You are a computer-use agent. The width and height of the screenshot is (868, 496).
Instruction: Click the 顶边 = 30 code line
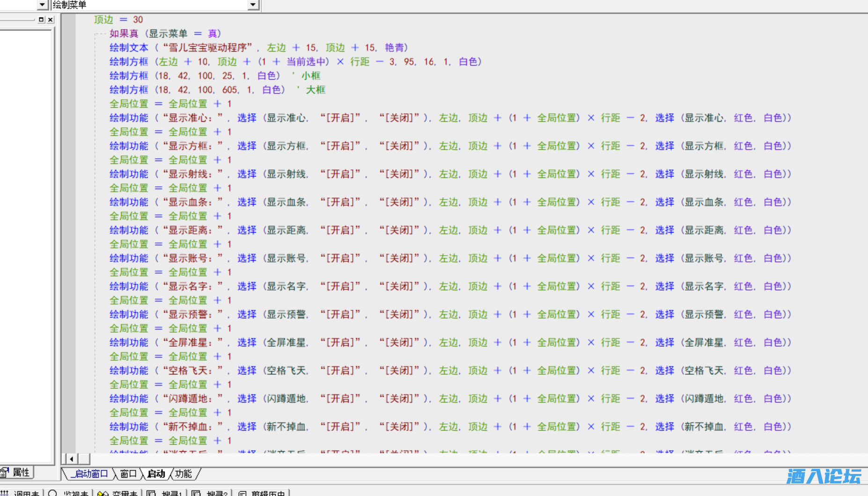tap(118, 20)
